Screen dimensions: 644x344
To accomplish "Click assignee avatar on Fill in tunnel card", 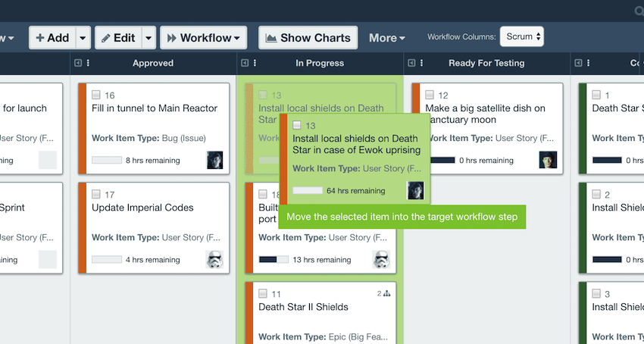I will (x=214, y=160).
